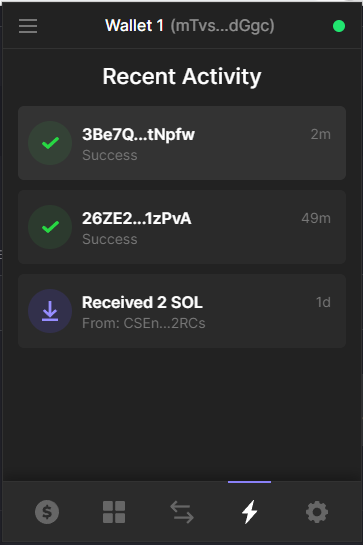The width and height of the screenshot is (363, 545).
Task: Open the swap arrows tab
Action: (x=182, y=512)
